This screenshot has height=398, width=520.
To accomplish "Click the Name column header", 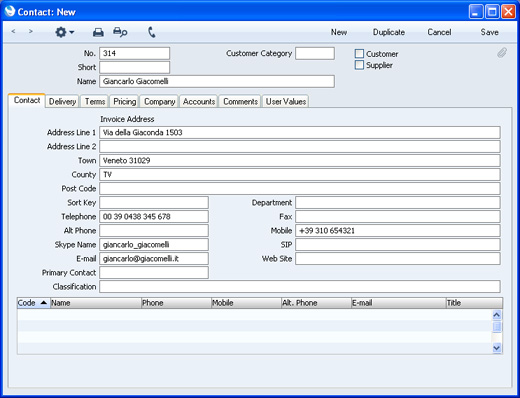I will (x=96, y=303).
